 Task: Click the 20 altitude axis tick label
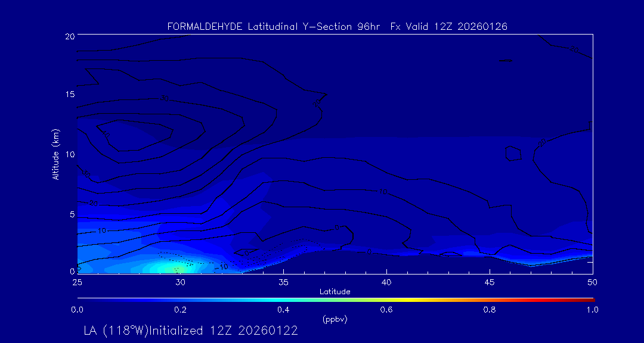(69, 36)
